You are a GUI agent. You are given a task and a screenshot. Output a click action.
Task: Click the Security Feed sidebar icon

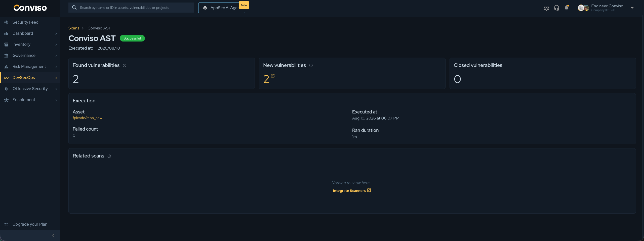(x=6, y=22)
